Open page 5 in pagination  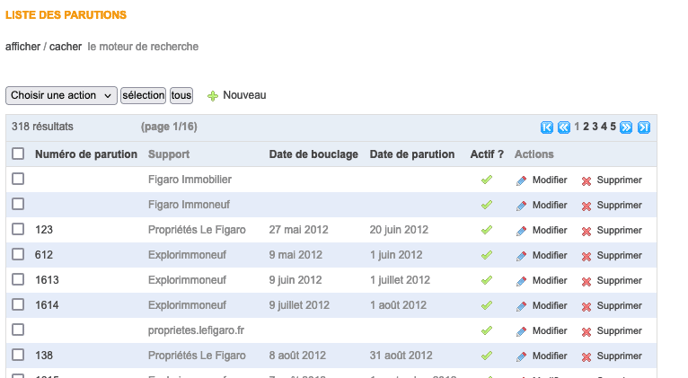[613, 126]
